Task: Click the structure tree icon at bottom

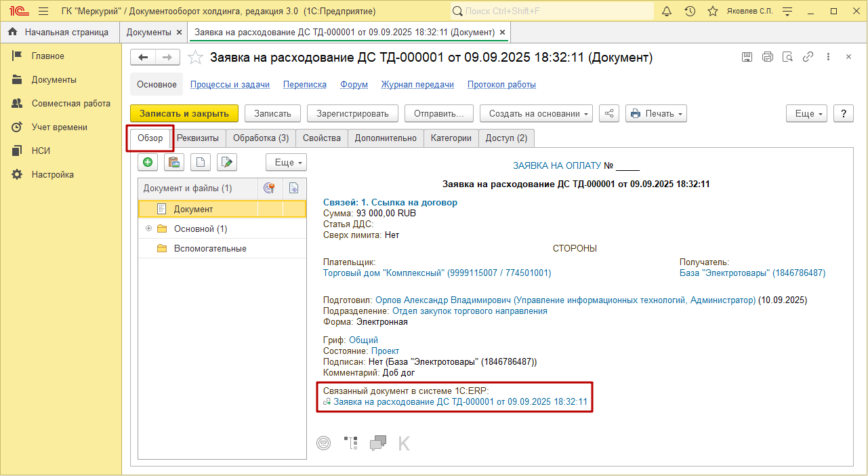Action: click(x=351, y=443)
